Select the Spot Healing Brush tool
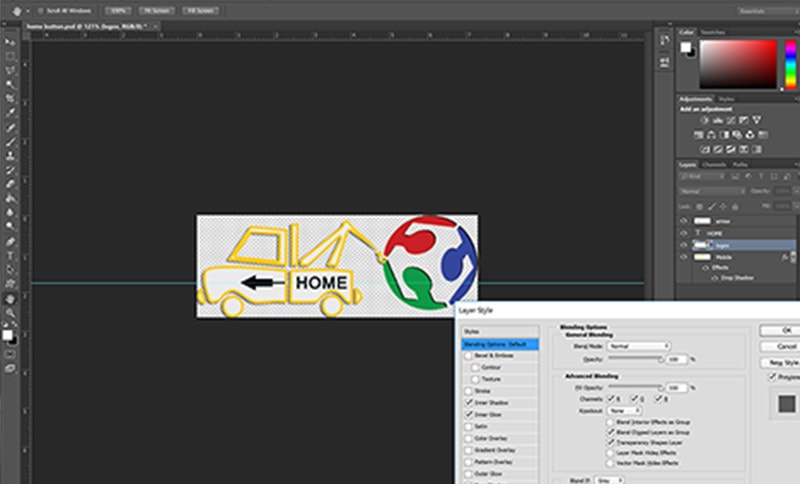The width and height of the screenshot is (800, 484). tap(10, 127)
